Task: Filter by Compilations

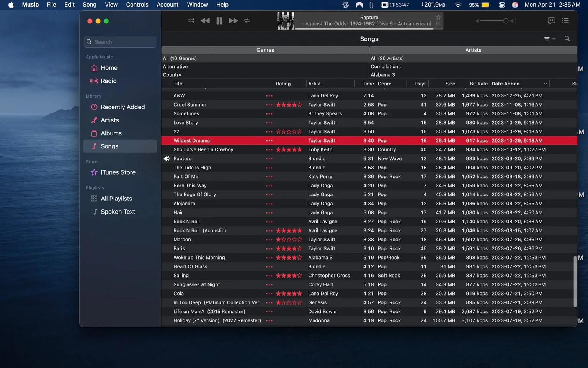Action: pos(473,66)
